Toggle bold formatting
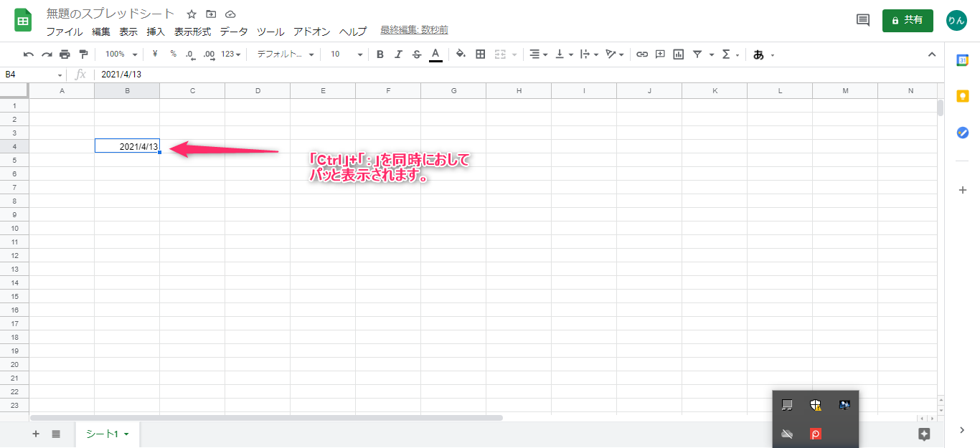The height and width of the screenshot is (448, 980). tap(380, 54)
